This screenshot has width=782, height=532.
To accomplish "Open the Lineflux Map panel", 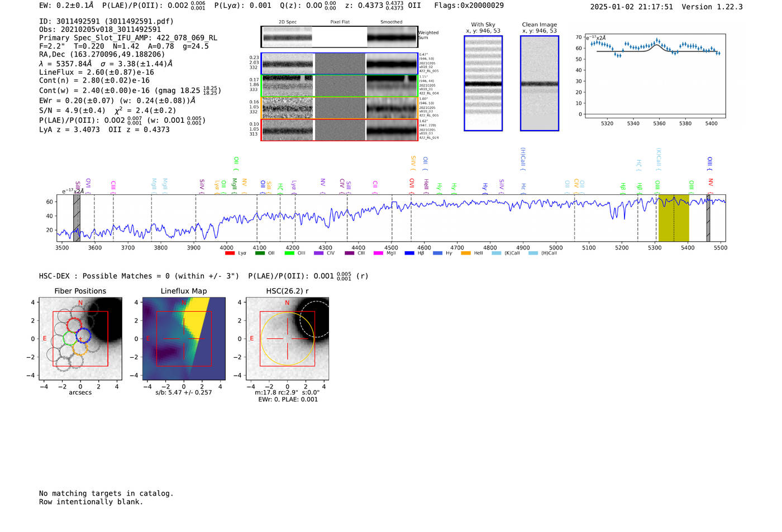I will click(184, 339).
